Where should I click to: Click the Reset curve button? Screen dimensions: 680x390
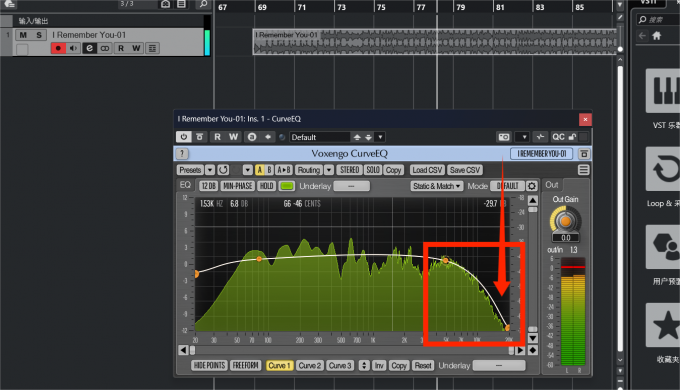click(423, 366)
